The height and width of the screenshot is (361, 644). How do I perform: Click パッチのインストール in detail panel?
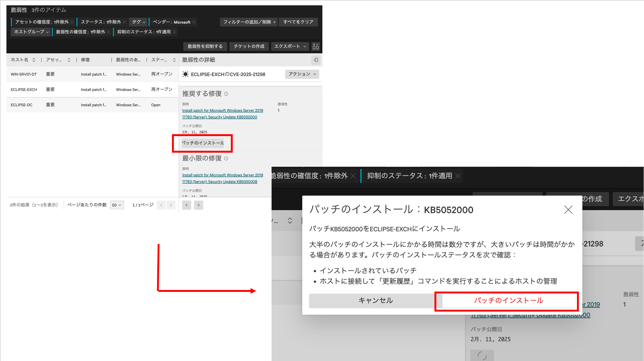[x=203, y=143]
